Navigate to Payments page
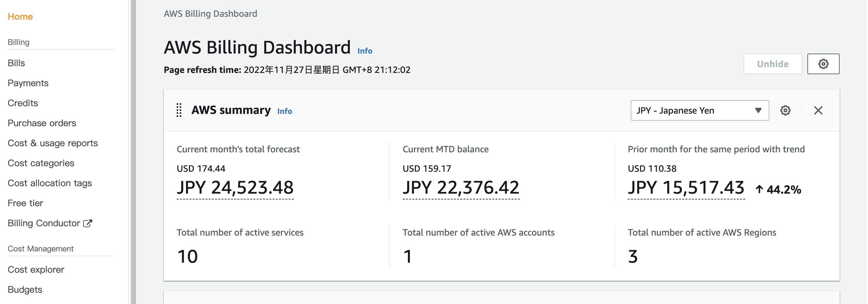Image resolution: width=868 pixels, height=304 pixels. click(28, 83)
